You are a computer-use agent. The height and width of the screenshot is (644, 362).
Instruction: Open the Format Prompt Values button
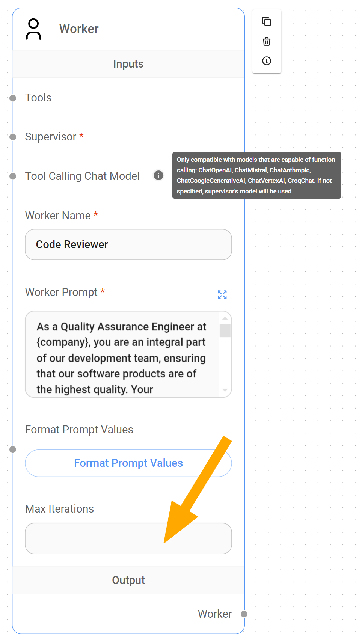[128, 463]
